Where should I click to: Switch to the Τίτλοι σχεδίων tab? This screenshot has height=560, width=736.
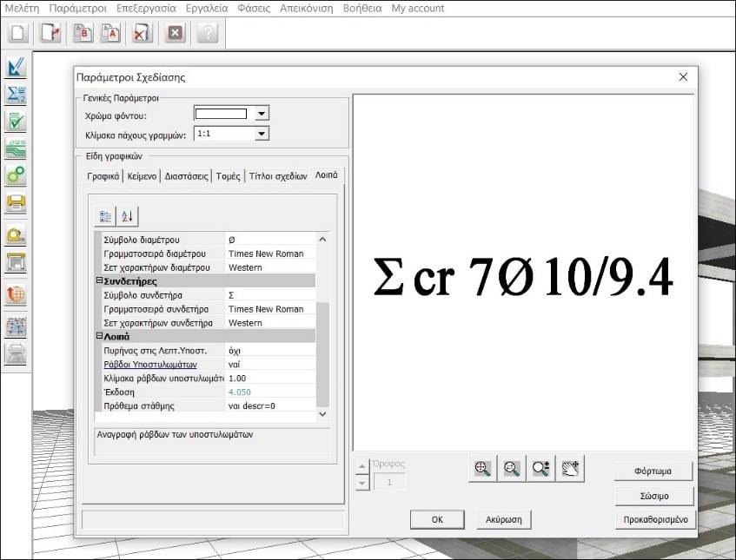coord(278,176)
